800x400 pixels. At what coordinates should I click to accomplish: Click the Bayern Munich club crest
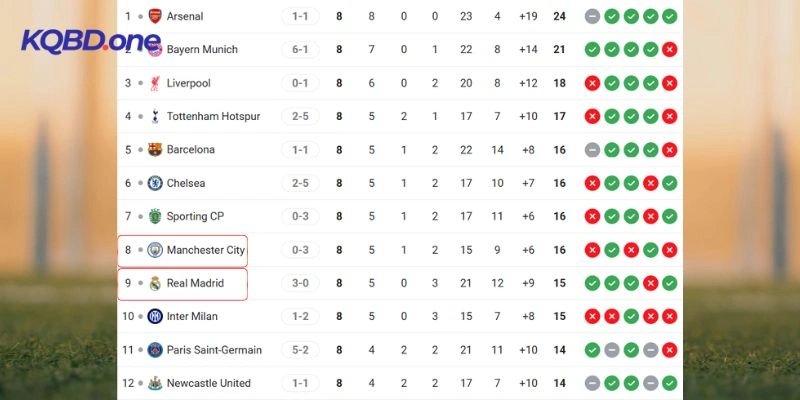coord(154,49)
